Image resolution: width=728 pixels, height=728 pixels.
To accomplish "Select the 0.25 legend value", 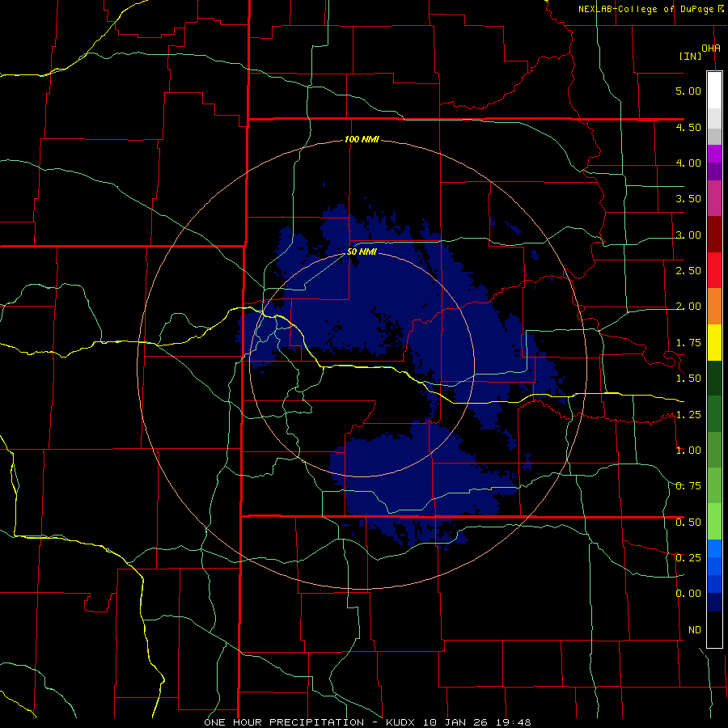I will click(688, 558).
